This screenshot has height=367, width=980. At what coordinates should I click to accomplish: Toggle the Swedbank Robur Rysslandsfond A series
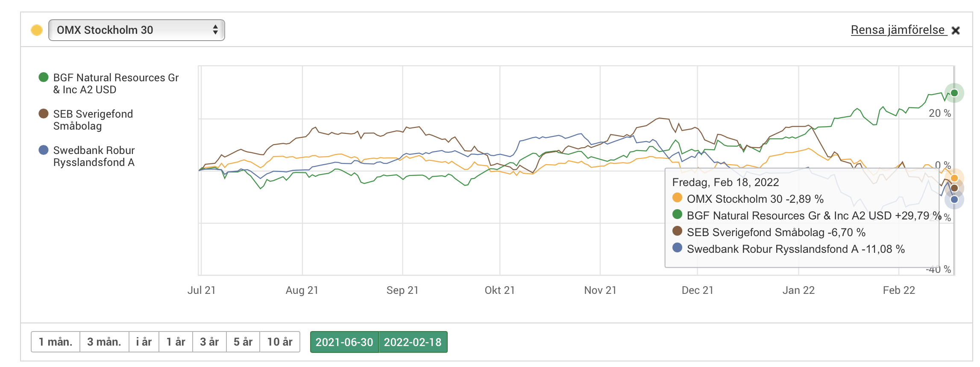click(x=94, y=156)
